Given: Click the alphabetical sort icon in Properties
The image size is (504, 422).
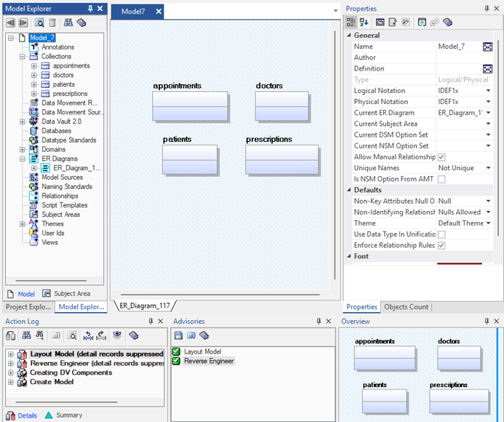Looking at the screenshot, I should coord(363,23).
